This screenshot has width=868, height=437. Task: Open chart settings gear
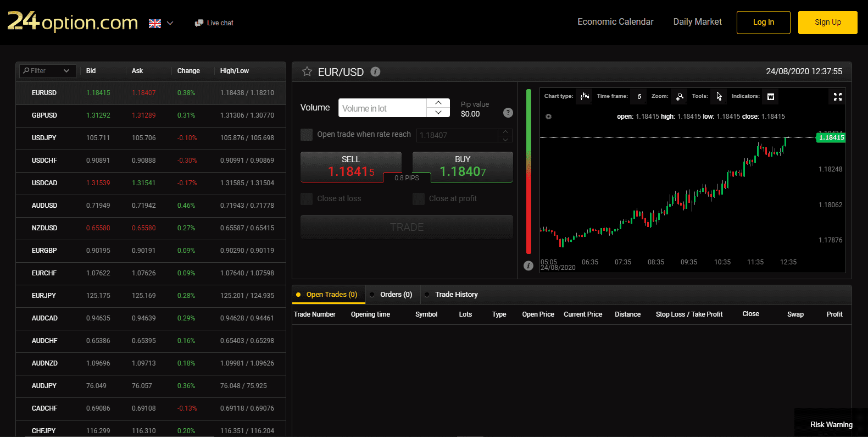(548, 117)
